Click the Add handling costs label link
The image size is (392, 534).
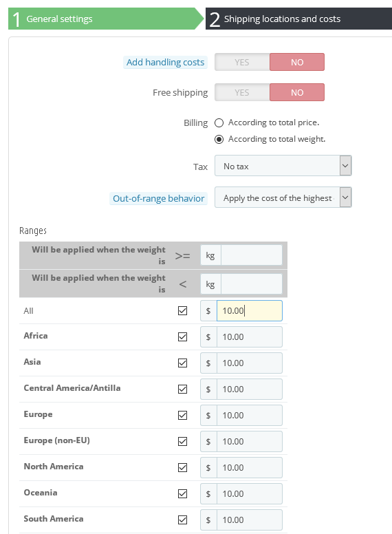165,63
